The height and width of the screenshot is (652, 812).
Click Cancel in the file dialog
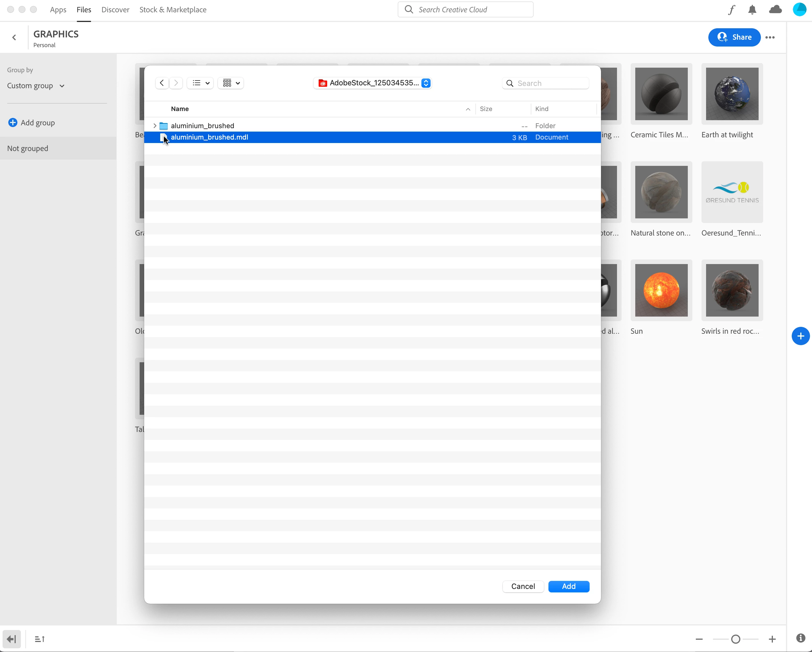523,586
